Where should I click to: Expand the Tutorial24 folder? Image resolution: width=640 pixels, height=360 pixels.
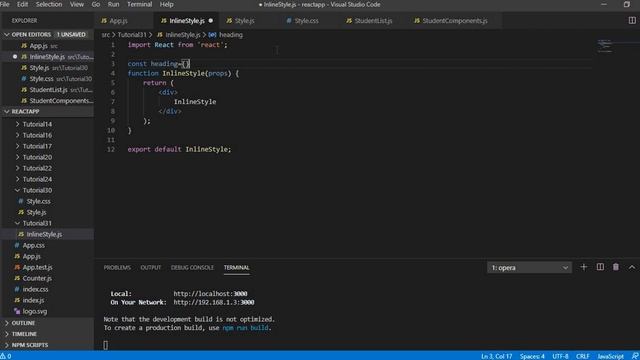pos(17,179)
